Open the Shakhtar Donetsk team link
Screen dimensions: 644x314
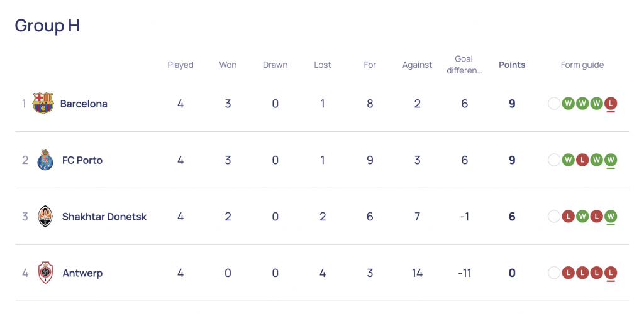104,217
